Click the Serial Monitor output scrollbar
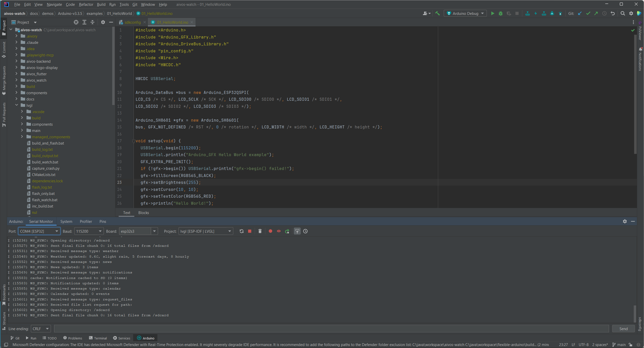Image resolution: width=644 pixels, height=348 pixels. [x=635, y=314]
